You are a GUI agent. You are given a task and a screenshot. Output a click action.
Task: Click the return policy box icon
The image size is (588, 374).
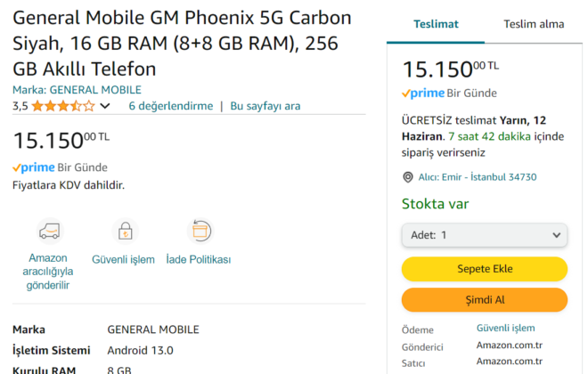200,232
